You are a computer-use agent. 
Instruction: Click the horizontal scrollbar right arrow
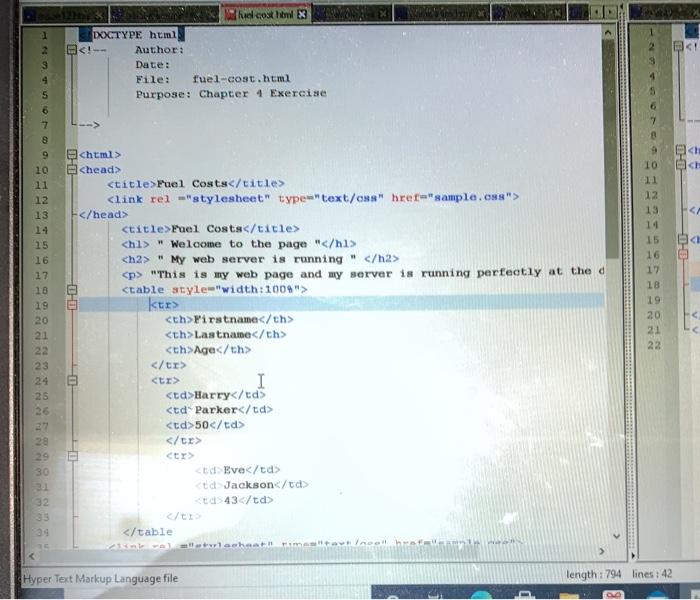602,551
